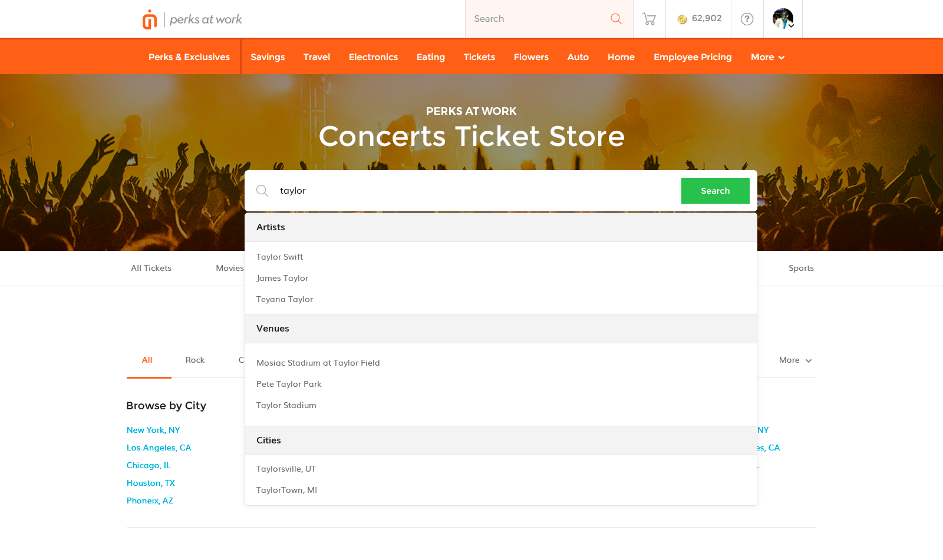This screenshot has height=560, width=943.
Task: Select Taylor Stadium venue suggestion
Action: coord(286,405)
